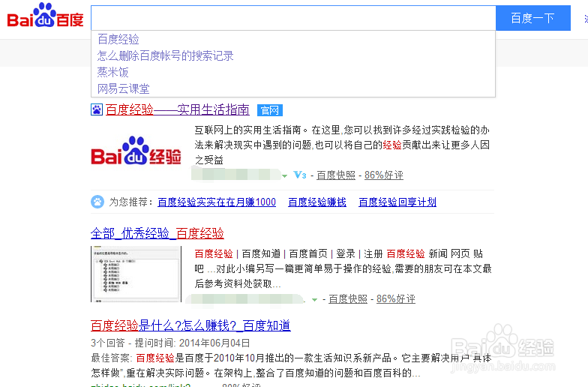Click text 3个回答 - 提问时间: 2014年06月04日
This screenshot has width=588, height=387.
tap(170, 343)
